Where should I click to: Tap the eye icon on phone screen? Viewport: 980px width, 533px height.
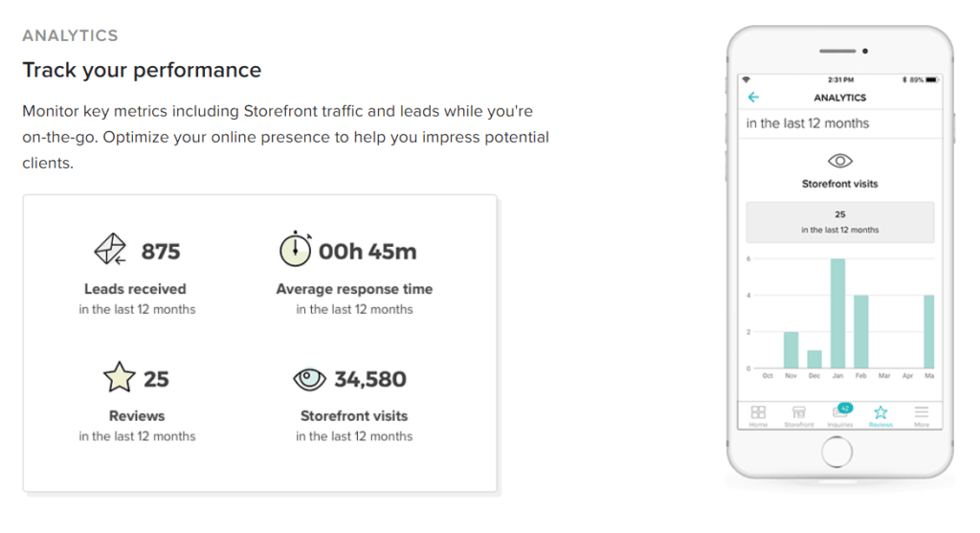(x=839, y=161)
